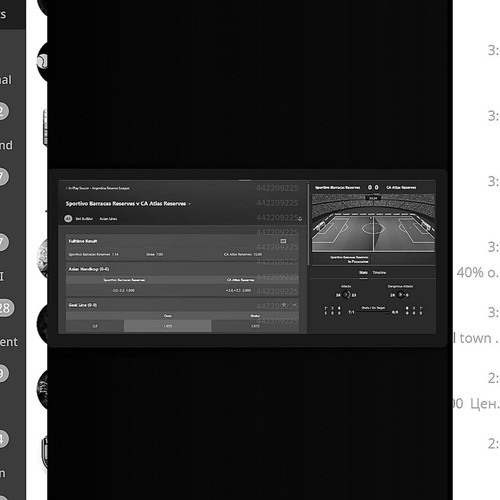The height and width of the screenshot is (500, 500).
Task: Click the In Possession status label
Action: click(x=358, y=262)
